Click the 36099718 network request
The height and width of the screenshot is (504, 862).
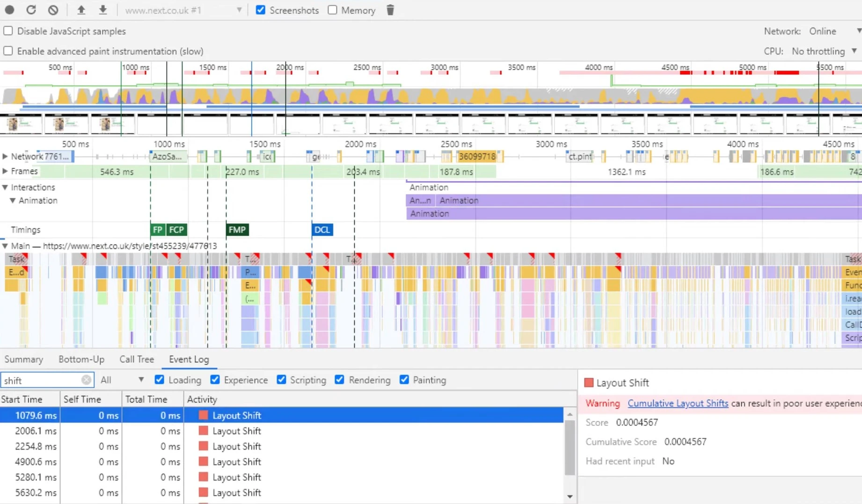click(x=477, y=156)
